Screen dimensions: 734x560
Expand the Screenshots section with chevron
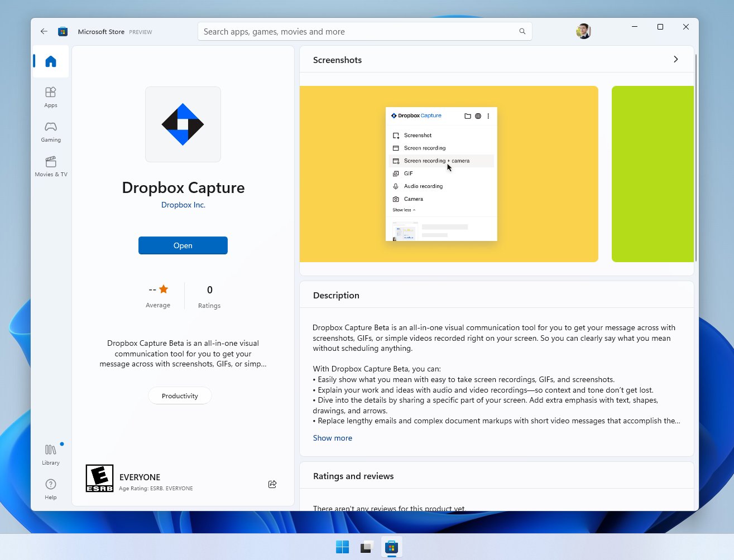tap(676, 59)
